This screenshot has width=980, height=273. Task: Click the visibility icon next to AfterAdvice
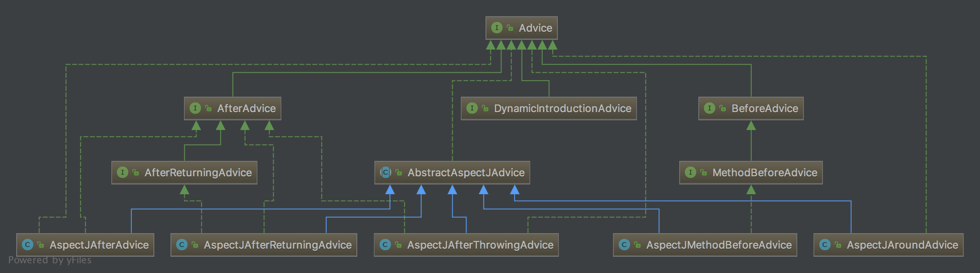pyautogui.click(x=208, y=108)
